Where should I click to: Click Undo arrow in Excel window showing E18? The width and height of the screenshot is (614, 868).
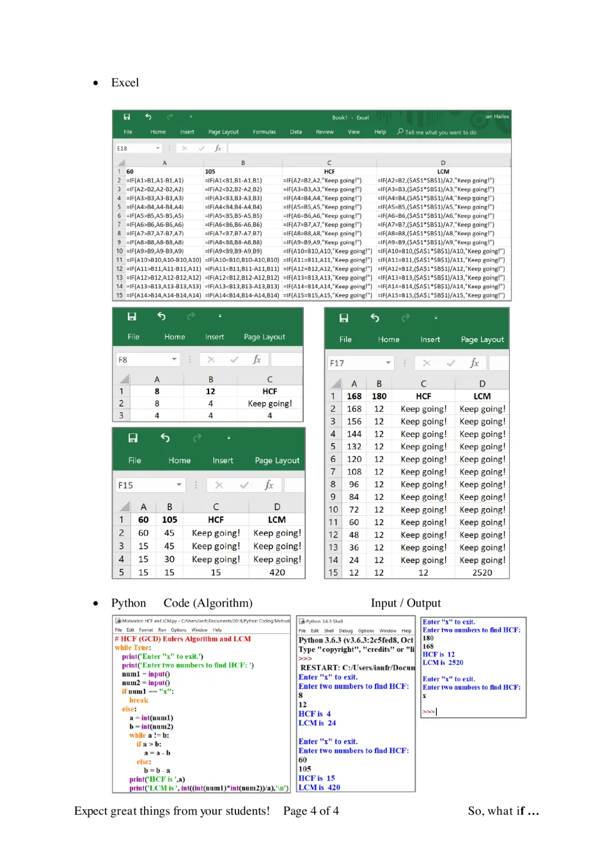pos(148,117)
